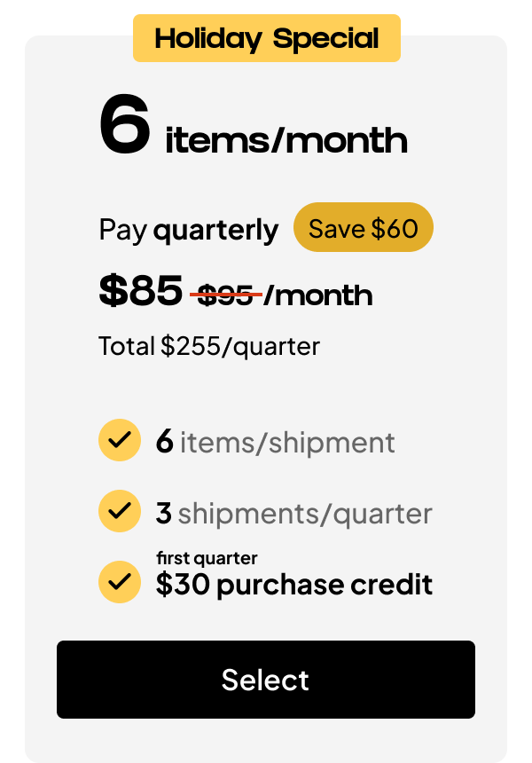Click the 6 items/shipment feature text
This screenshot has height=763, width=532.
[275, 442]
